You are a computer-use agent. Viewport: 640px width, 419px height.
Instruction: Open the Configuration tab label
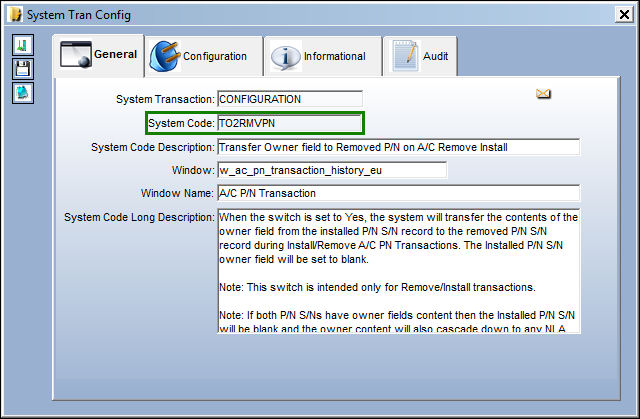click(215, 56)
